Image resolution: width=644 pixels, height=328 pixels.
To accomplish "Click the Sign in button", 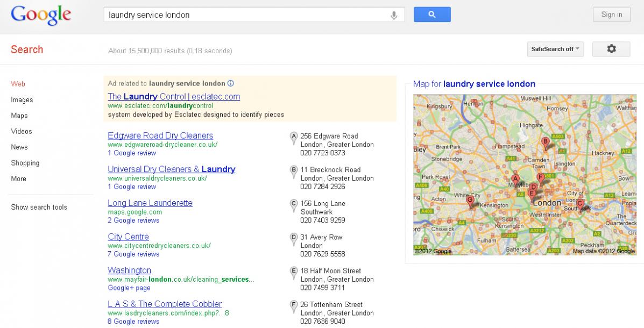I will pos(612,15).
